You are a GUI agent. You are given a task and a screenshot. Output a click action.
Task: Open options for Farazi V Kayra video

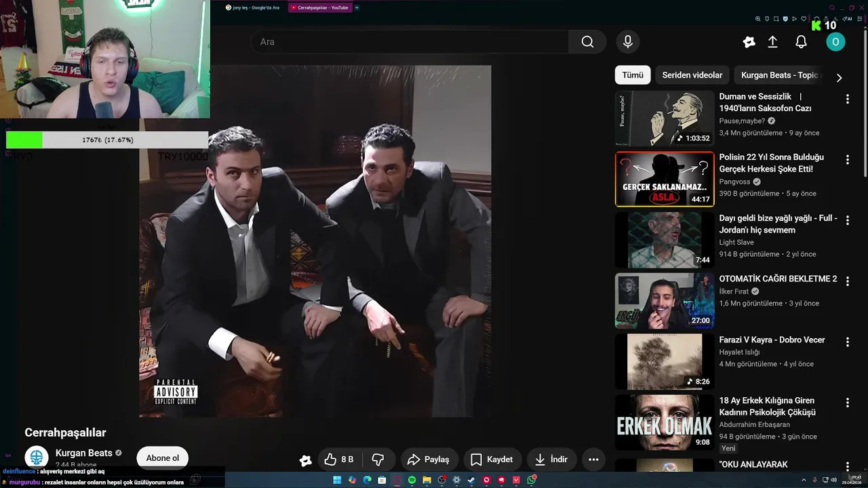[x=847, y=342]
